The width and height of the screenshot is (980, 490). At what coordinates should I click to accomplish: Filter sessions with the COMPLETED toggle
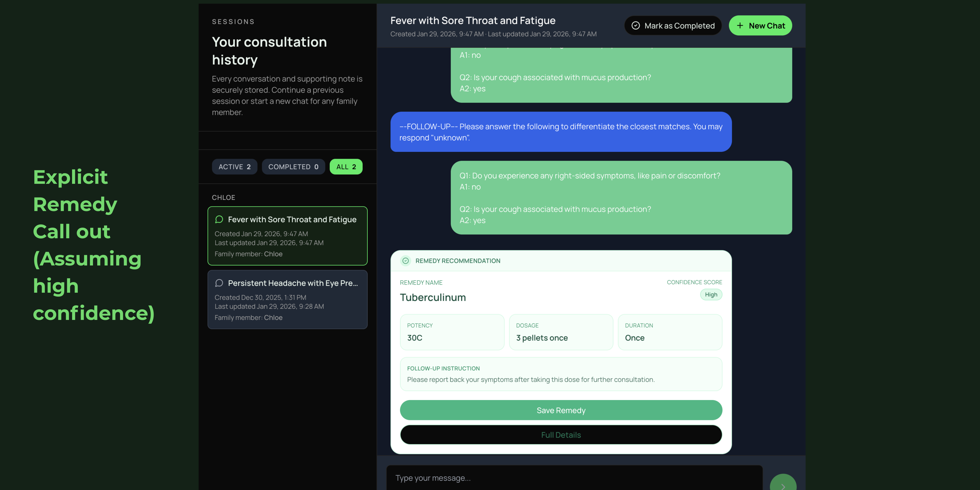(x=293, y=166)
